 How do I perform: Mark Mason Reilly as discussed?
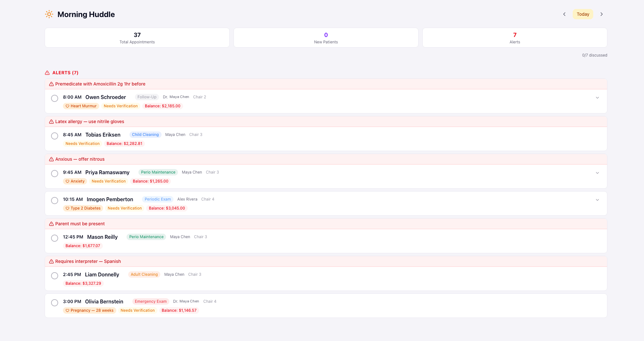tap(55, 238)
